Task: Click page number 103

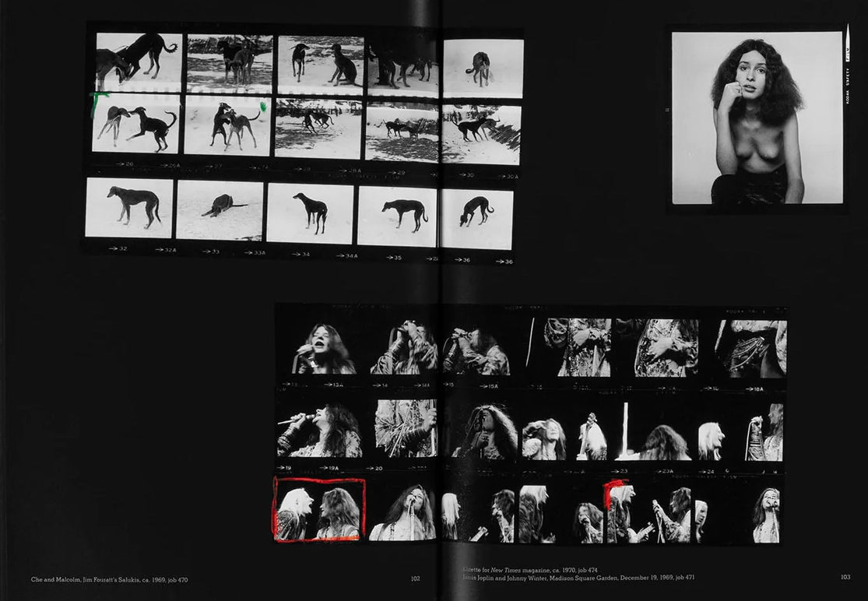Action: [x=845, y=577]
